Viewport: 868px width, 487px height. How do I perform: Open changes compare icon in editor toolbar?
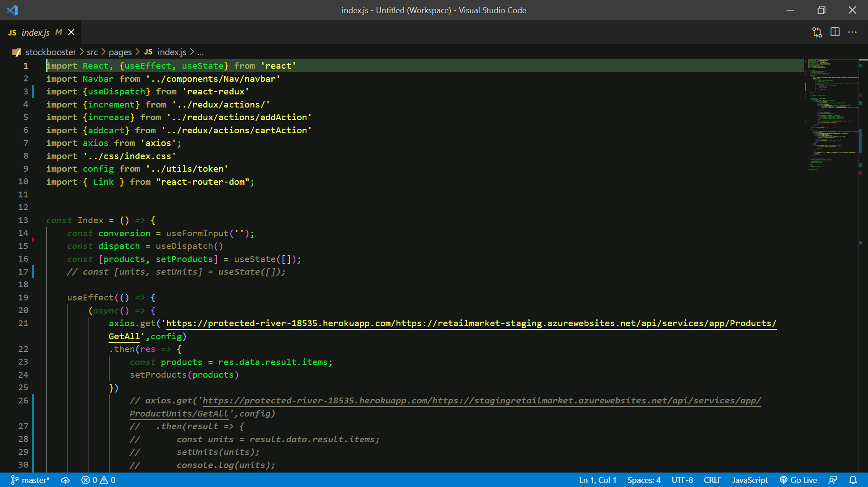click(x=817, y=32)
